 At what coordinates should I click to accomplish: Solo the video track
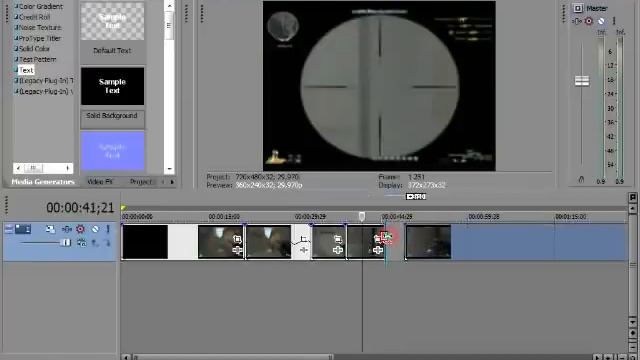(108, 229)
